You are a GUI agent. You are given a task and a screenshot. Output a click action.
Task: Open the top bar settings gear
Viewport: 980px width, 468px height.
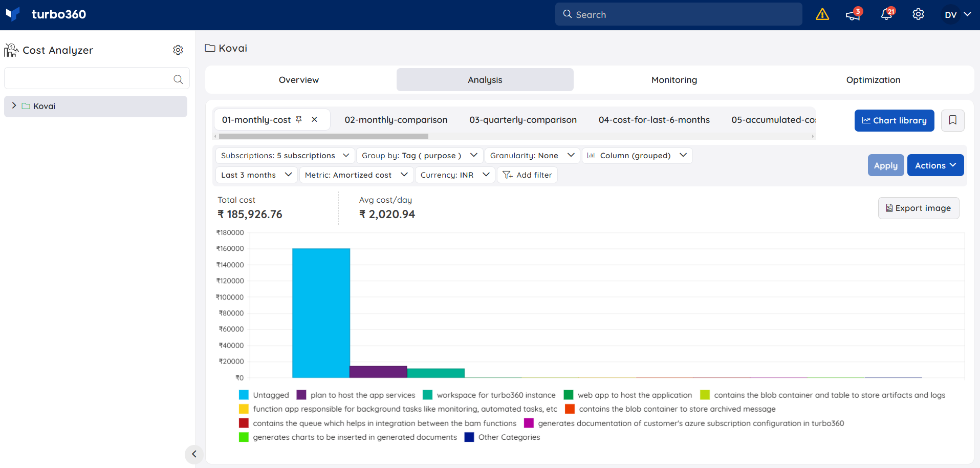pos(919,14)
